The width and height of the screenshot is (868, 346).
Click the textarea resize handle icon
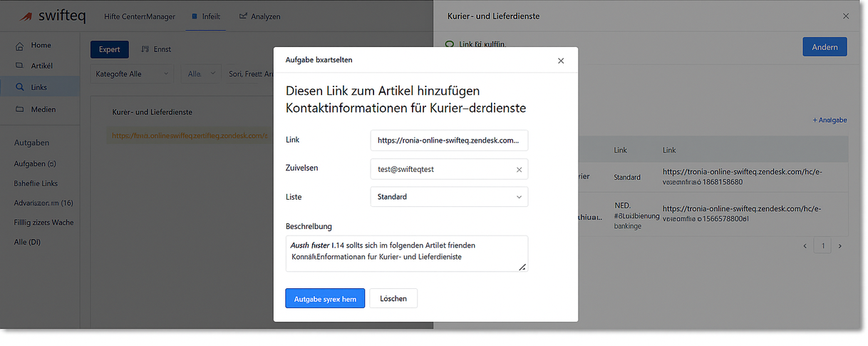[x=522, y=267]
